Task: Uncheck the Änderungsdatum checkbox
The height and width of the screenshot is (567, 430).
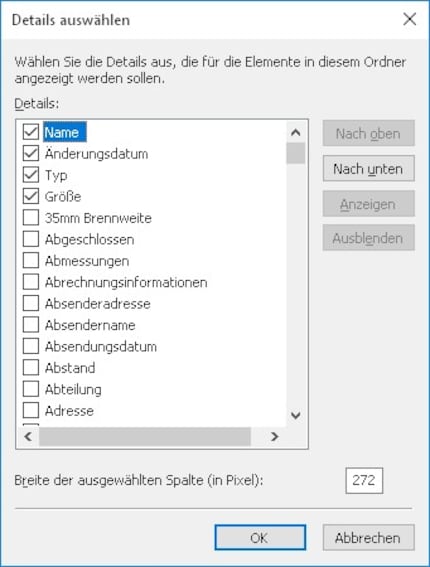Action: (31, 153)
